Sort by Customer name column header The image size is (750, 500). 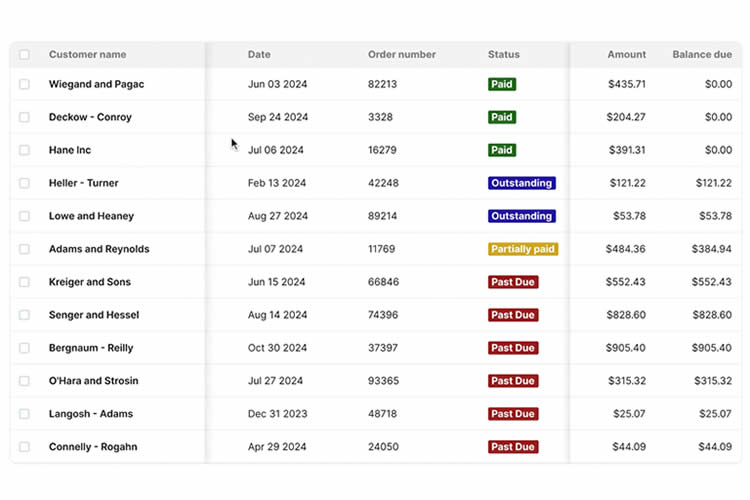87,55
